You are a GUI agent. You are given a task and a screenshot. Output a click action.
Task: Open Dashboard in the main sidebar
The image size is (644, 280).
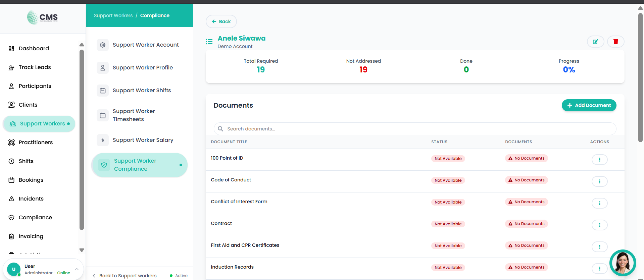point(34,49)
